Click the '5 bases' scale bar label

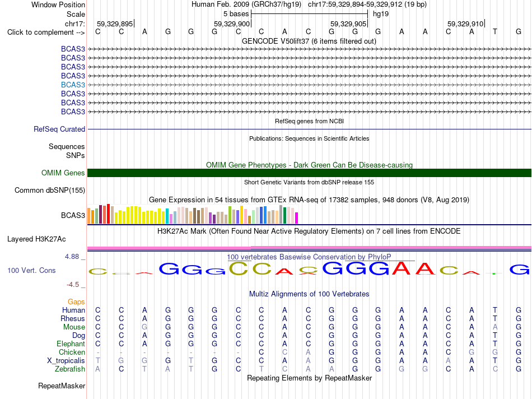236,14
